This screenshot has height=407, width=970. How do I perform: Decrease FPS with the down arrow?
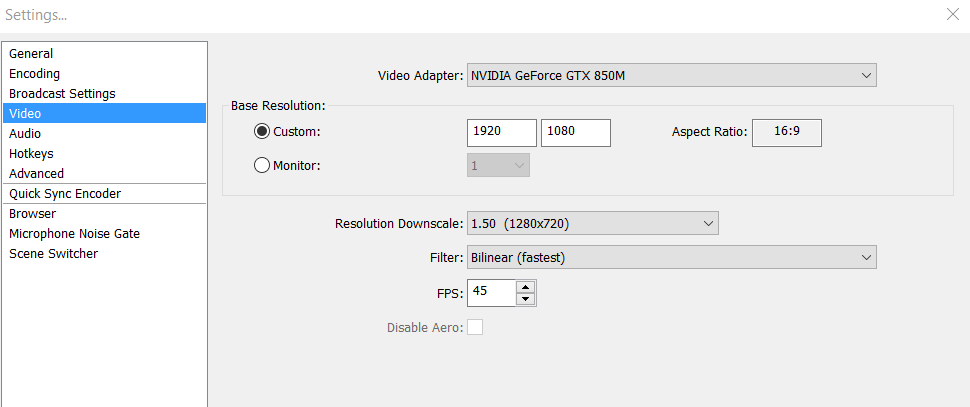(526, 299)
